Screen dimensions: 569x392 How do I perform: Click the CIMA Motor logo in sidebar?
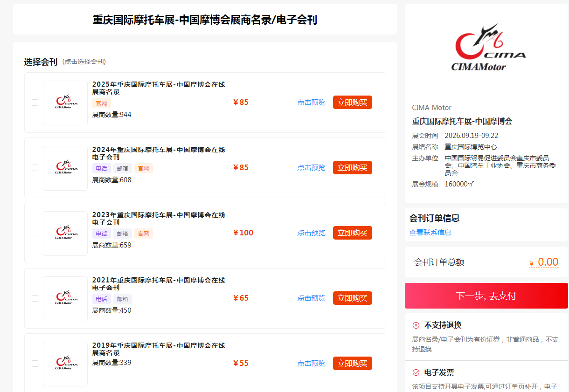coord(486,48)
